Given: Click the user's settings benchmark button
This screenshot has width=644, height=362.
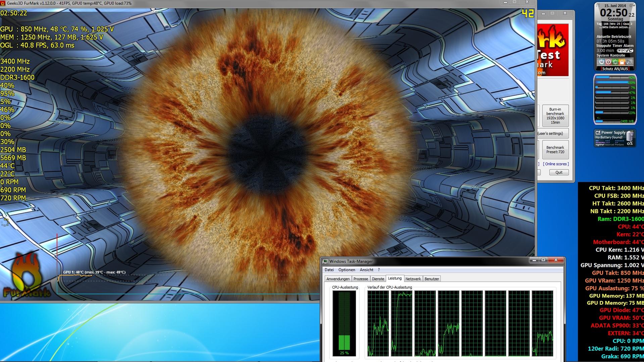Looking at the screenshot, I should coord(553,133).
